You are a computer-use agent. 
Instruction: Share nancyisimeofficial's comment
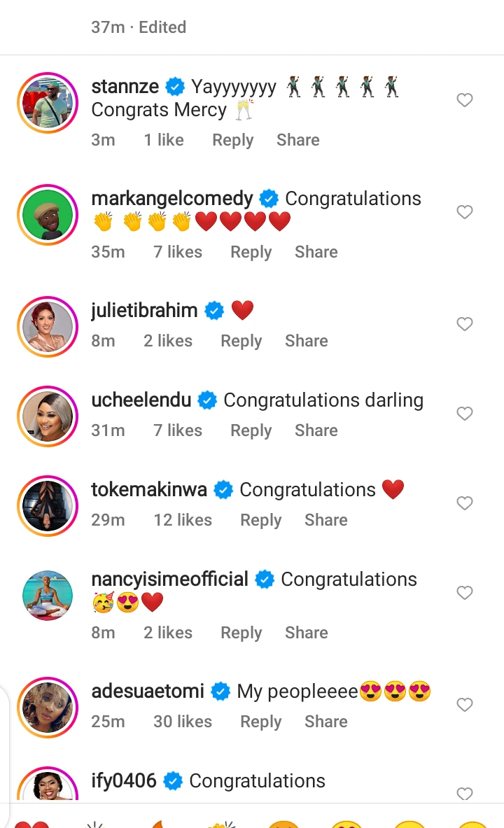click(x=306, y=633)
